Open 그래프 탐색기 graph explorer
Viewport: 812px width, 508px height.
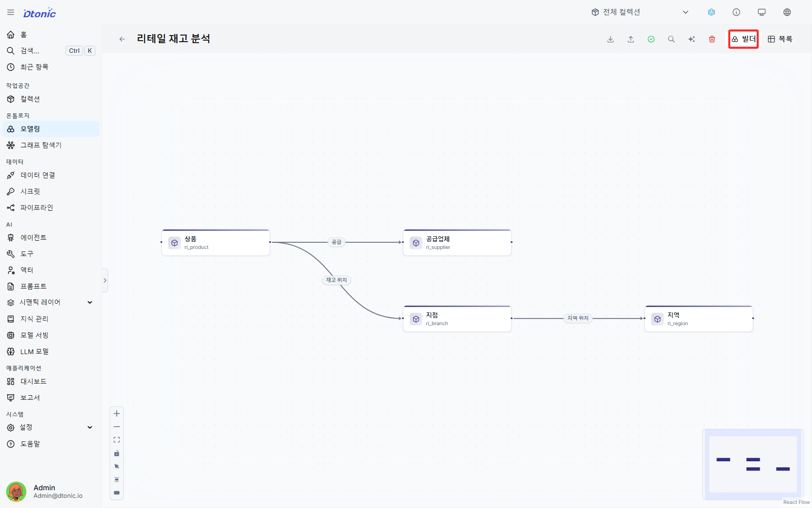tap(51, 145)
